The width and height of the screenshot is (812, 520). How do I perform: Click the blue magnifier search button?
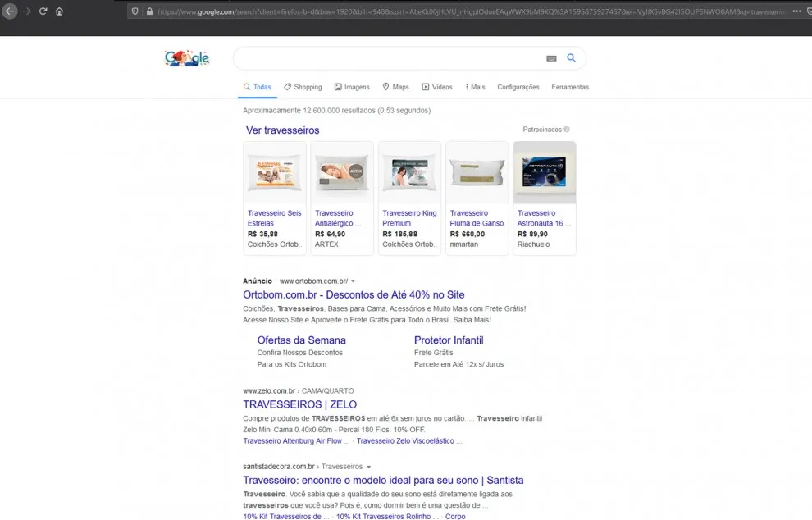(571, 58)
